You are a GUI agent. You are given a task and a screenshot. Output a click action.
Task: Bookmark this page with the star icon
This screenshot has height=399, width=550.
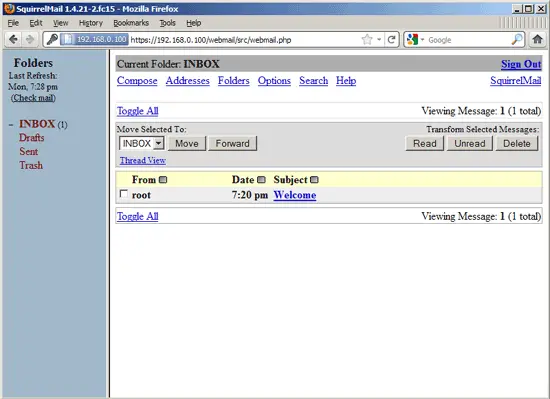tap(367, 39)
